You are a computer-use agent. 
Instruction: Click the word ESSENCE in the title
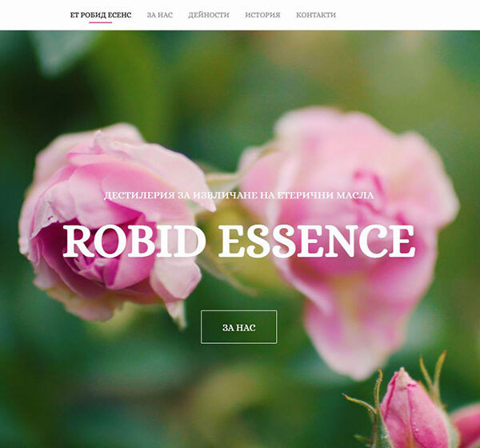click(317, 242)
